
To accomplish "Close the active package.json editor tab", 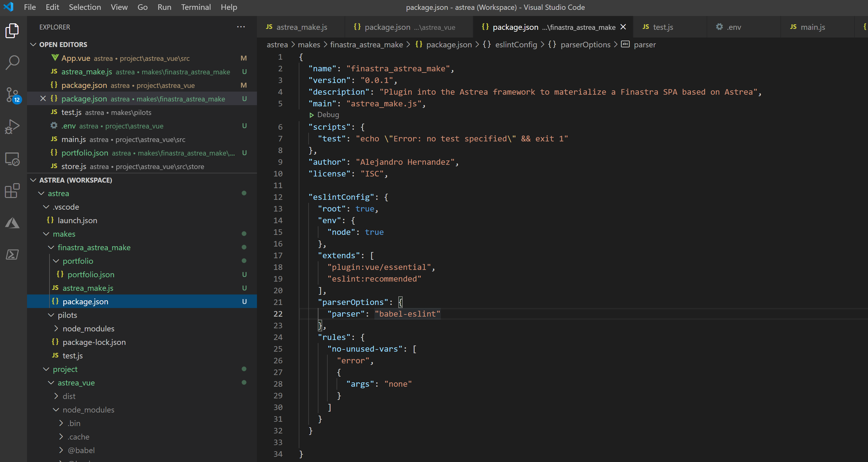I will click(623, 27).
